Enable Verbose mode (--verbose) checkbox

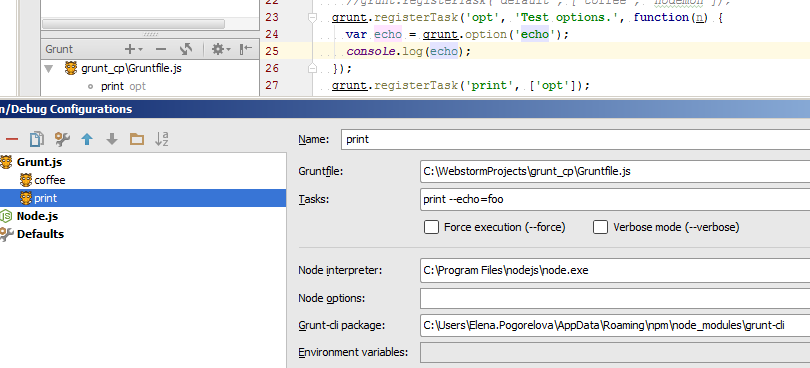point(600,227)
